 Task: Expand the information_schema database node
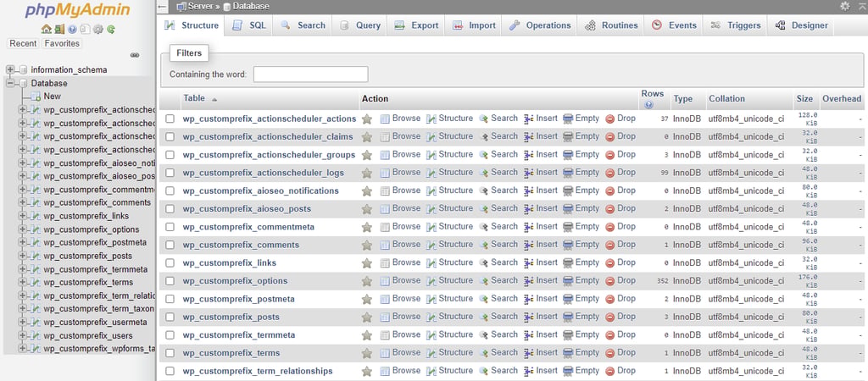[x=10, y=69]
